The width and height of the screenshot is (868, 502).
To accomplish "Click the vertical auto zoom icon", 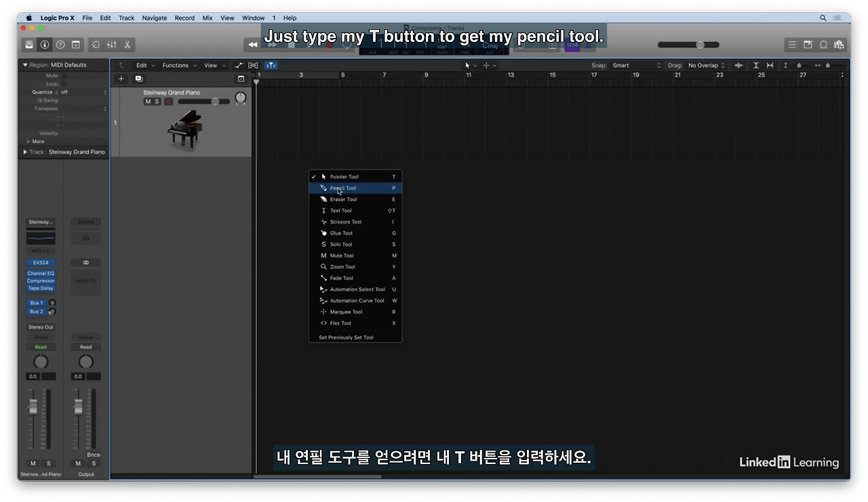I will (756, 66).
